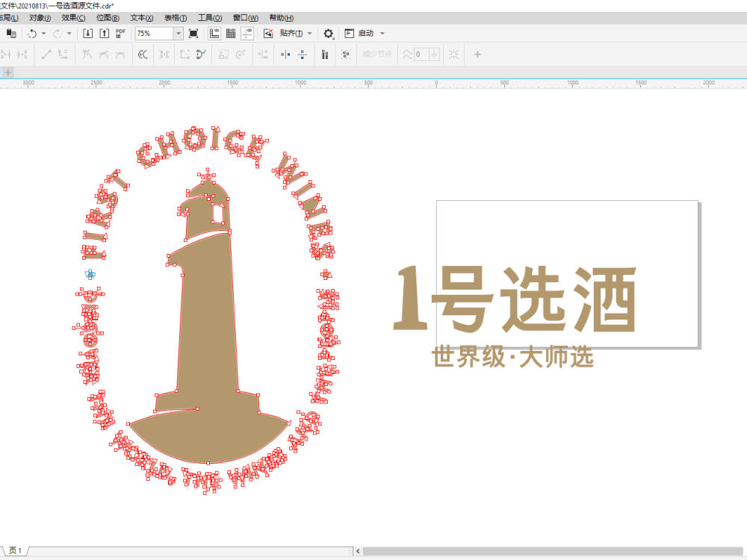Click the curve smoothness slider button

[434, 55]
